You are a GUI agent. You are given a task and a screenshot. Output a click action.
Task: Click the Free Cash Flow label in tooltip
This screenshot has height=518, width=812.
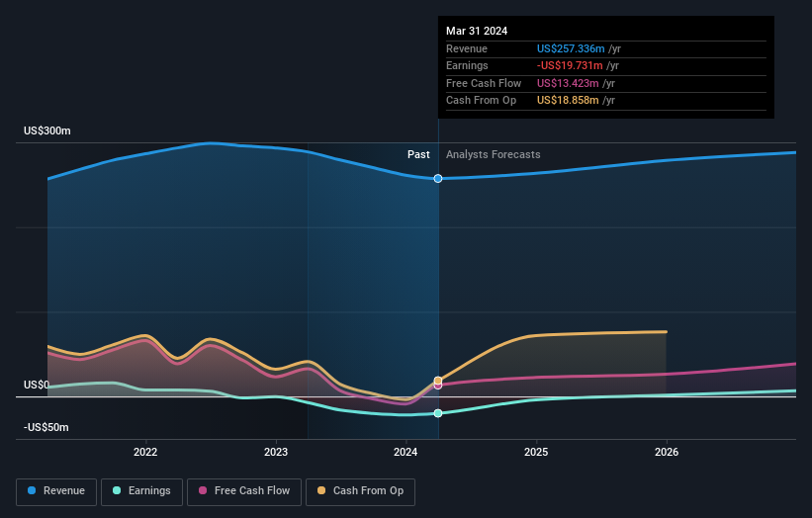484,83
